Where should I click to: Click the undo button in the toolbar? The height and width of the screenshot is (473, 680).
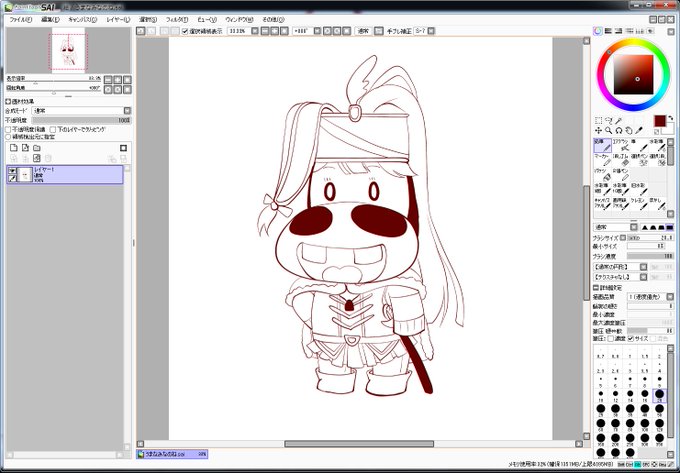point(141,31)
